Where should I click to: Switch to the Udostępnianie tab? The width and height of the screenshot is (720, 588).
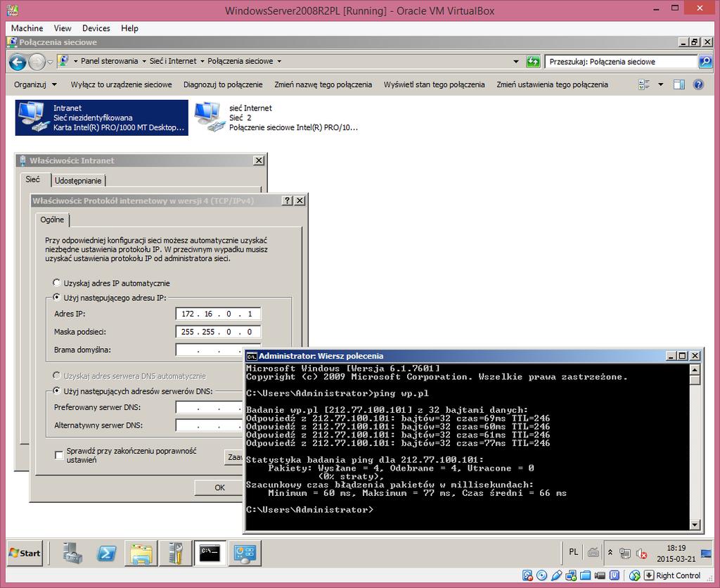tap(78, 181)
